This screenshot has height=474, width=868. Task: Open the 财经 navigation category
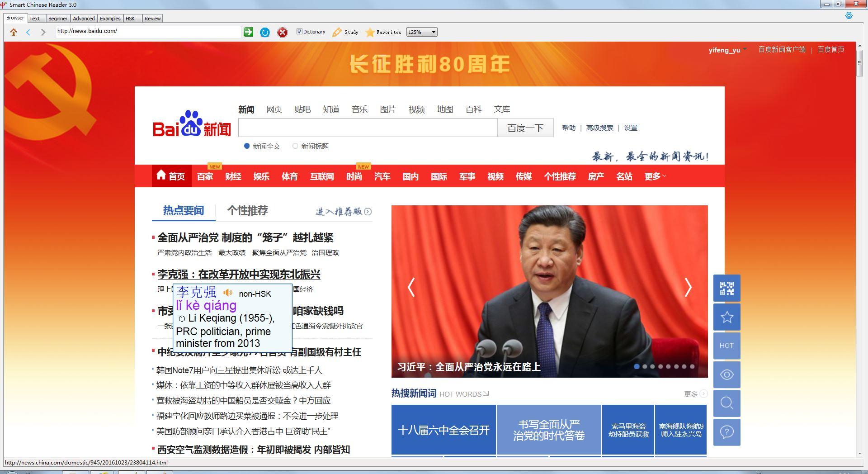(x=233, y=176)
